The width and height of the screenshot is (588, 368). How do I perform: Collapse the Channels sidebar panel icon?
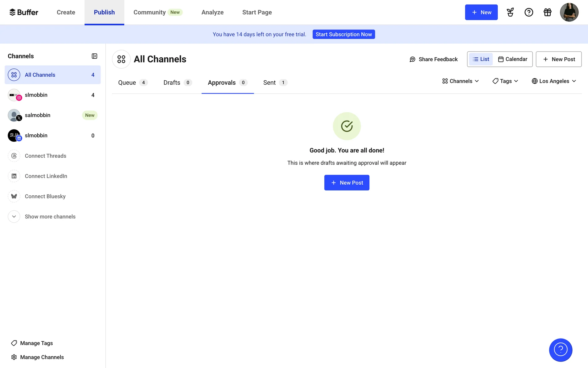[94, 56]
